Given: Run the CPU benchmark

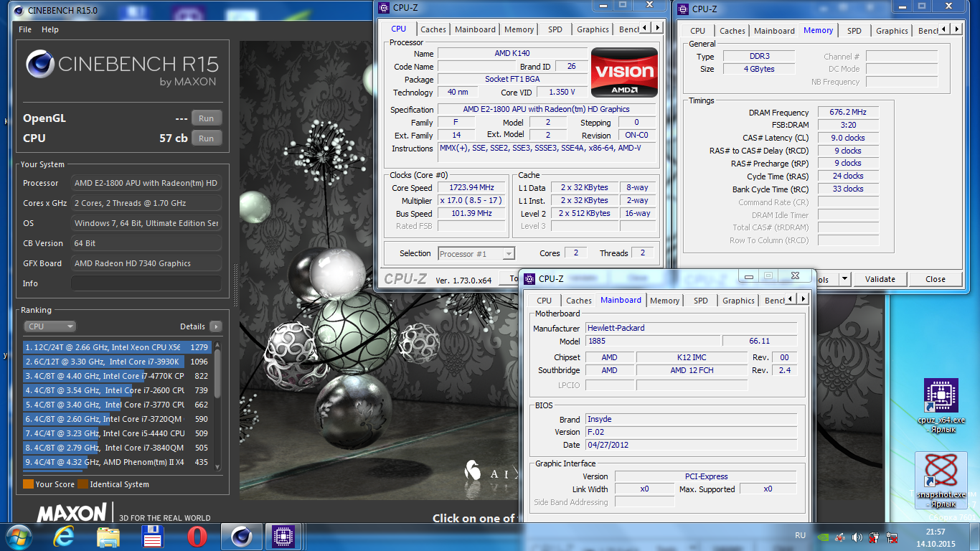Looking at the screenshot, I should click(207, 138).
